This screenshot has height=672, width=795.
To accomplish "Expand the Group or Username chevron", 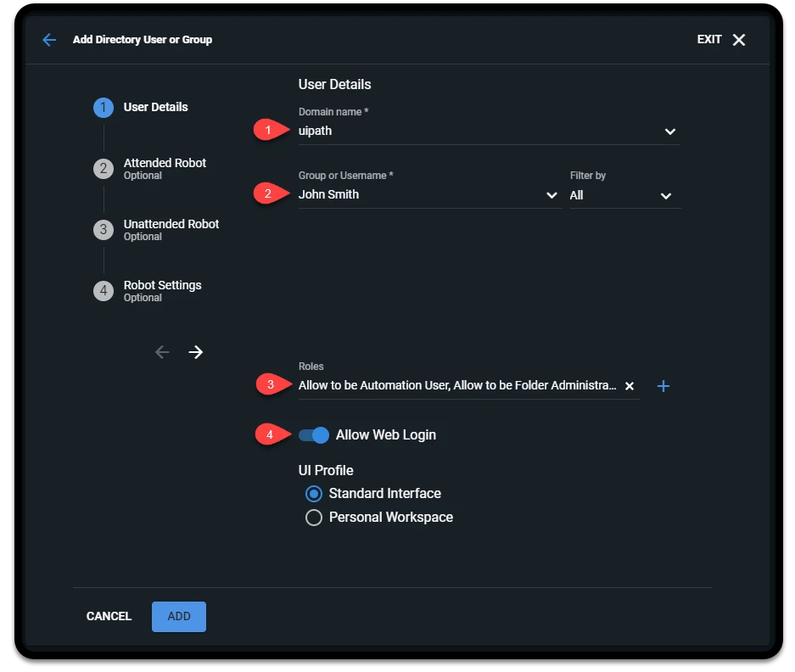I will click(551, 195).
